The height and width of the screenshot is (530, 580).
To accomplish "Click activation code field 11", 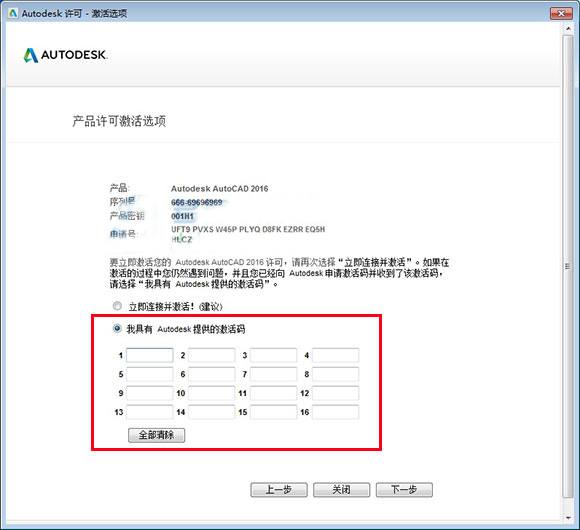I will [x=273, y=393].
